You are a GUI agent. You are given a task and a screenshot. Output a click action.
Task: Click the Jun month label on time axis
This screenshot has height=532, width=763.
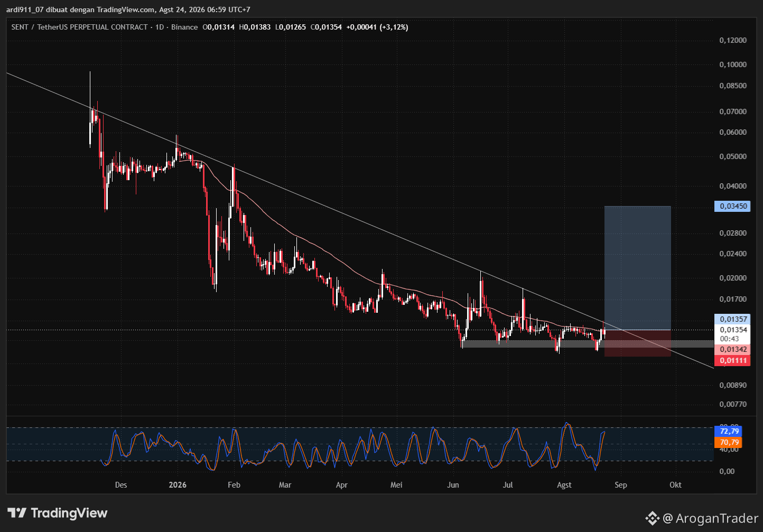pos(453,485)
